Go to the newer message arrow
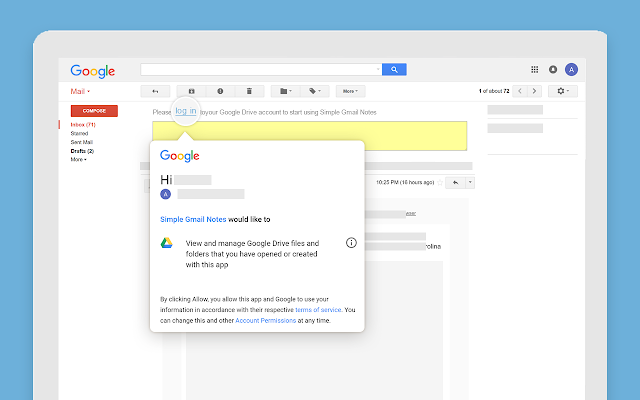640x400 pixels. pyautogui.click(x=520, y=91)
